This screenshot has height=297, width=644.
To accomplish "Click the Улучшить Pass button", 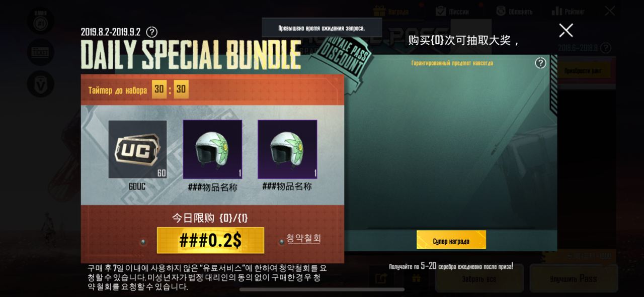I will [x=574, y=278].
